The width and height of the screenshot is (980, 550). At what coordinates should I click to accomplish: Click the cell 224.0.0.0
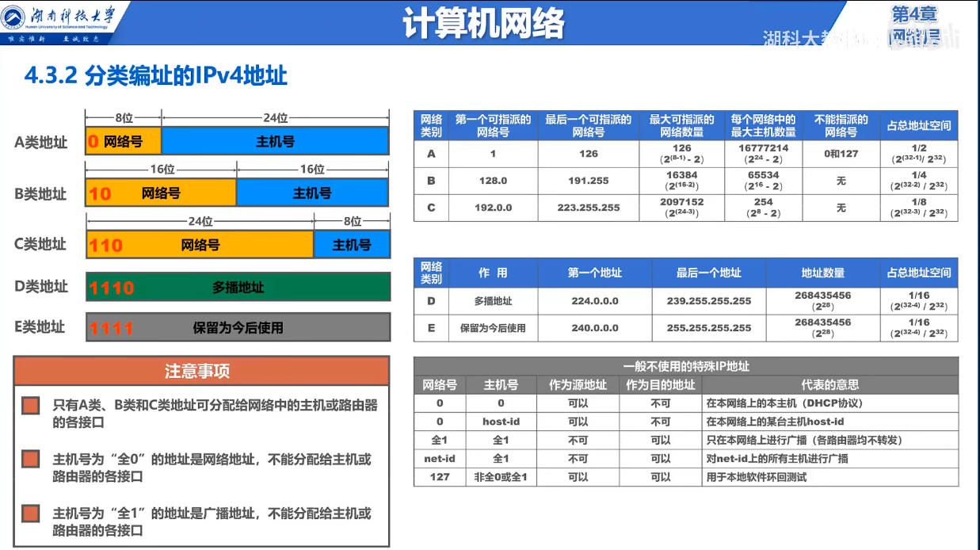(595, 301)
